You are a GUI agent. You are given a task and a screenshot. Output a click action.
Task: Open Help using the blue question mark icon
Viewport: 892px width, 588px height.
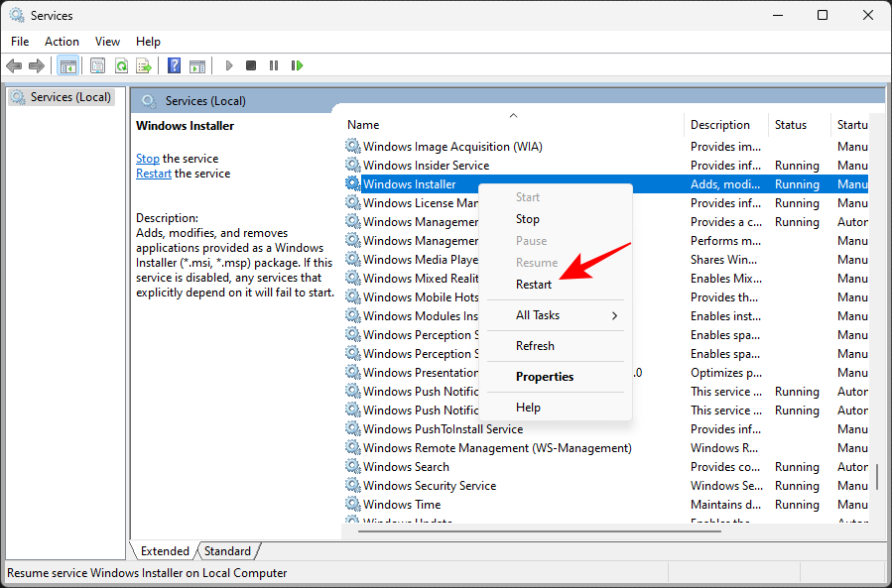point(173,65)
